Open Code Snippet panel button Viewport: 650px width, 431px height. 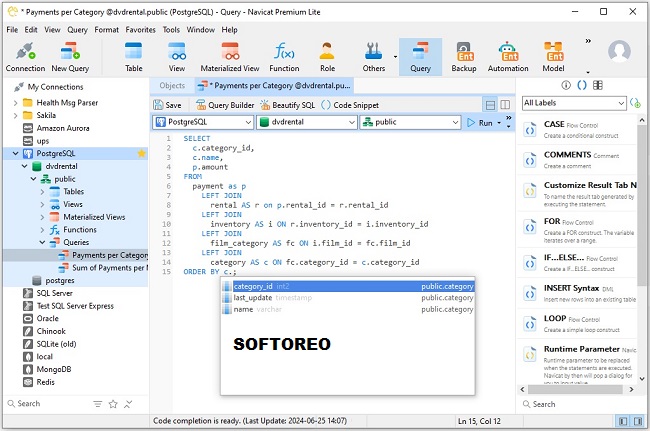[x=350, y=105]
